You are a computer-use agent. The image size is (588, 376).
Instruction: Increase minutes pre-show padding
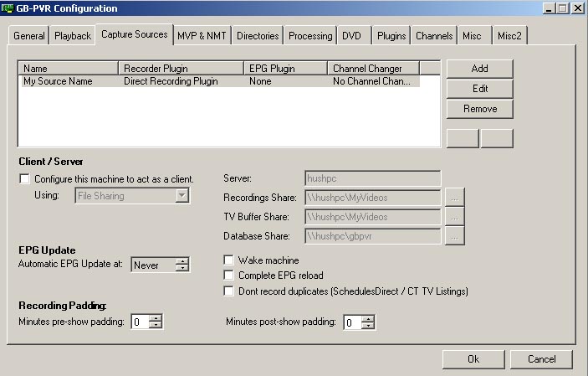pos(156,318)
